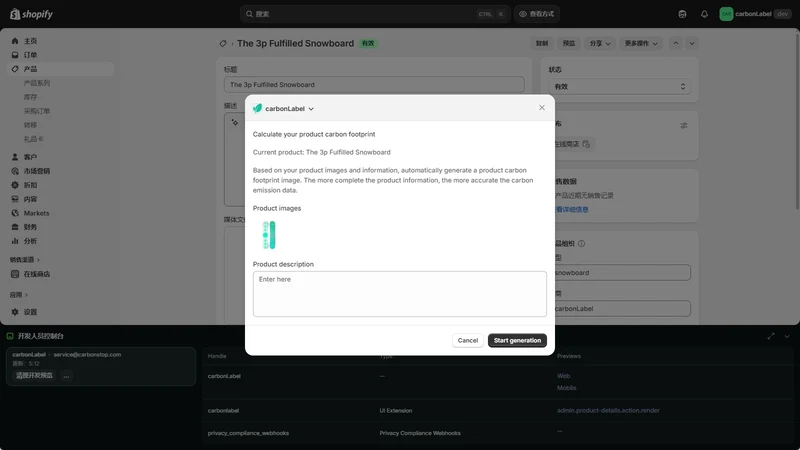Click the top search bar
800x450 pixels.
374,14
